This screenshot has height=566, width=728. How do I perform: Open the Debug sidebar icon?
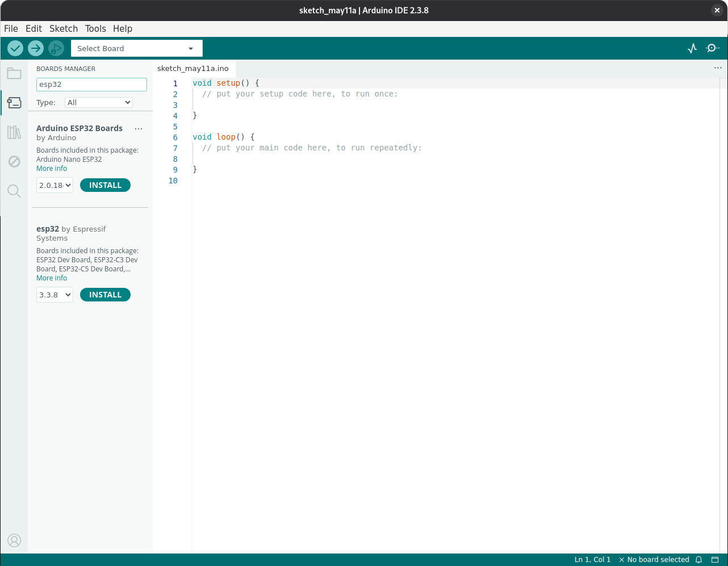[14, 162]
